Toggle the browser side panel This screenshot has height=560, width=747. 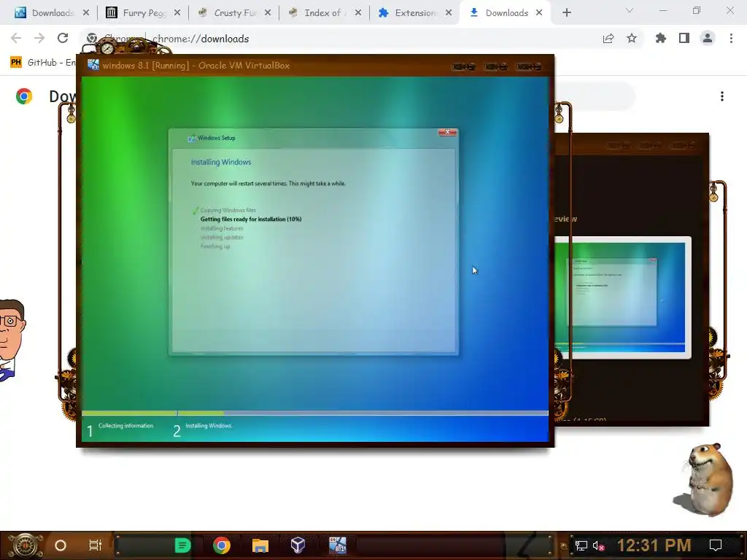click(684, 38)
